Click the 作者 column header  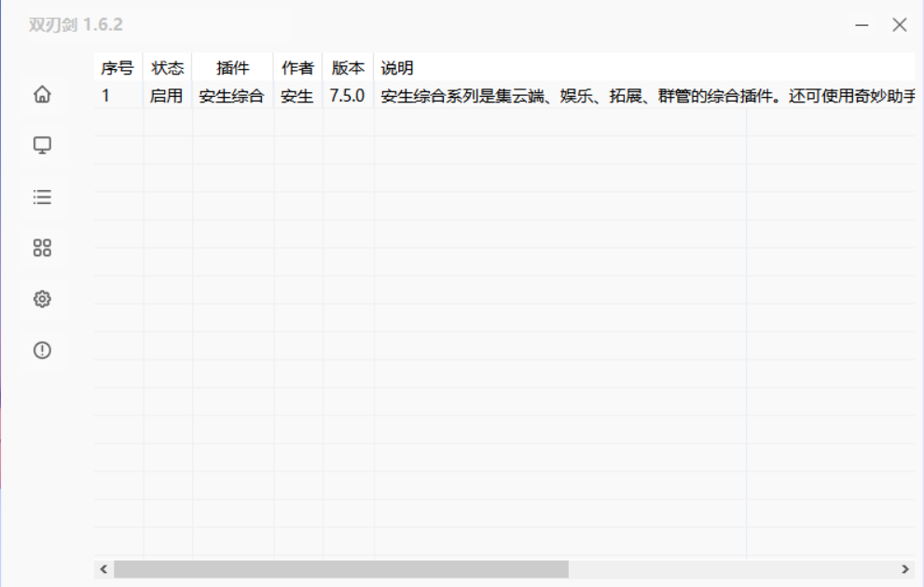pyautogui.click(x=296, y=67)
